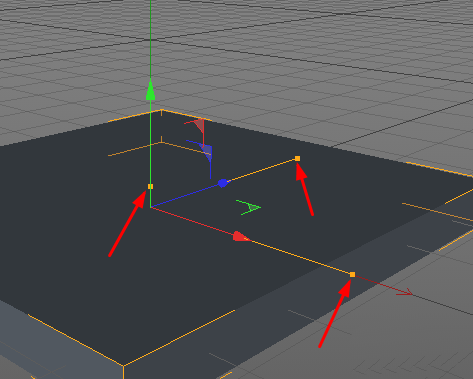Select the solid red X-axis arrowhead
The width and height of the screenshot is (473, 379).
pos(241,237)
